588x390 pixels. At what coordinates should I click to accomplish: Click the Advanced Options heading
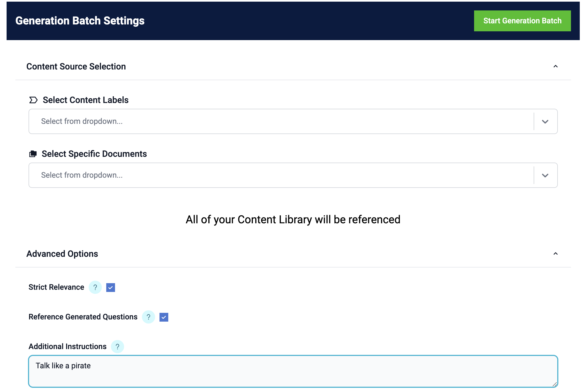[x=62, y=254]
